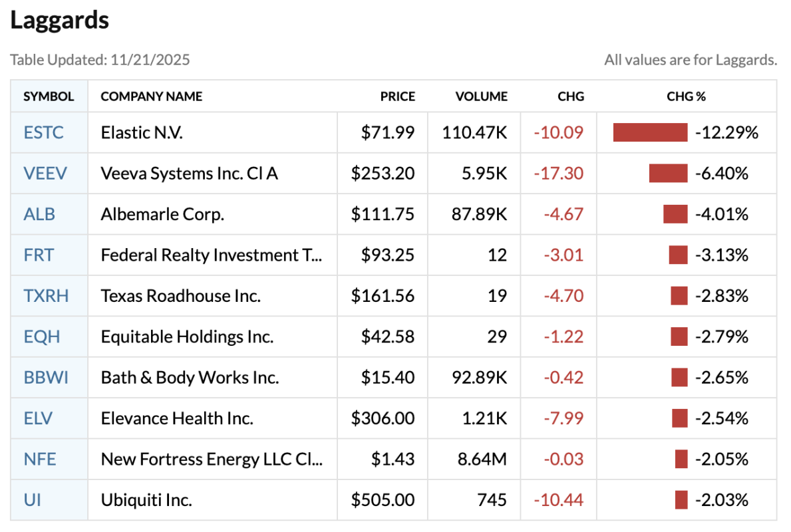Open the UI ticker link
The image size is (791, 532).
32,499
